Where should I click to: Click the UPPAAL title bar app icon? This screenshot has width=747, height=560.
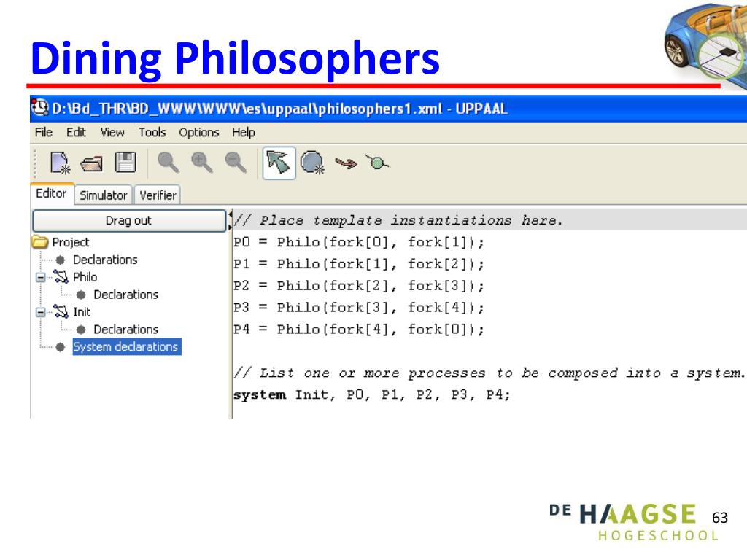coord(40,108)
